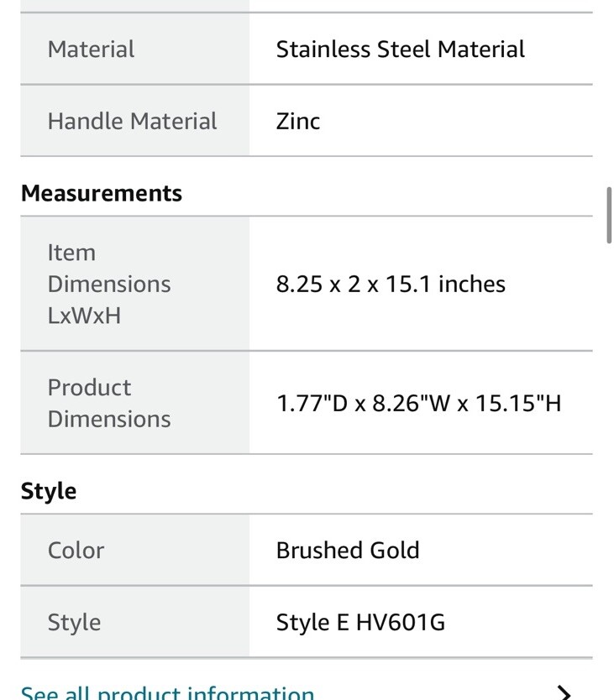Click the Measurements section heading

tap(102, 193)
